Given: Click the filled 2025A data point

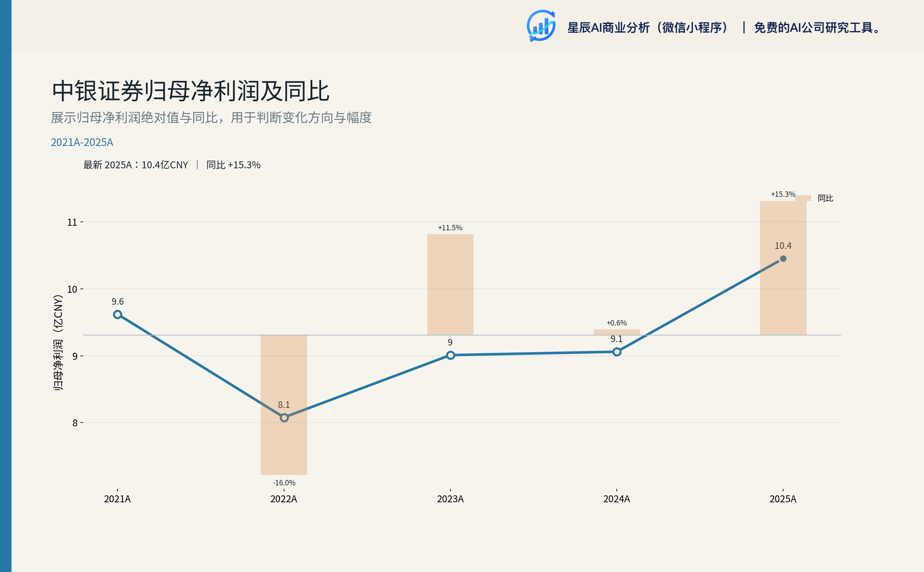Looking at the screenshot, I should [783, 258].
